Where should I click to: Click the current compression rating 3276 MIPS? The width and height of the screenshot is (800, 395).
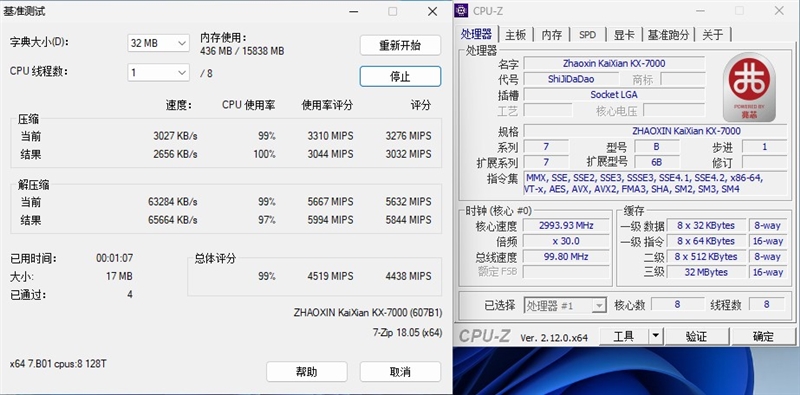tap(408, 136)
